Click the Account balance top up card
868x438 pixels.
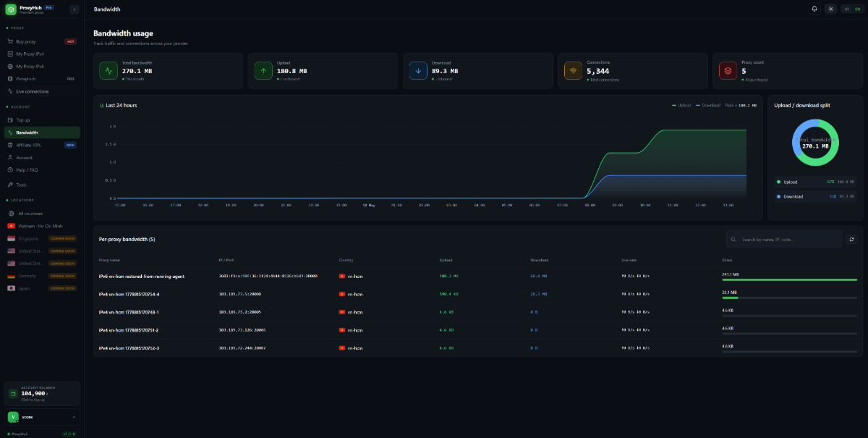point(42,394)
